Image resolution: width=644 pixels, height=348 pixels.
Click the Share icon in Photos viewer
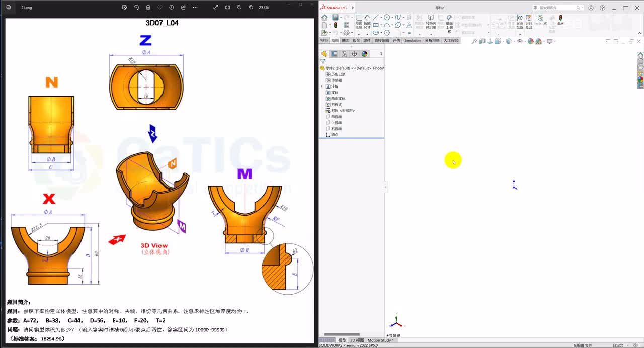click(x=183, y=7)
